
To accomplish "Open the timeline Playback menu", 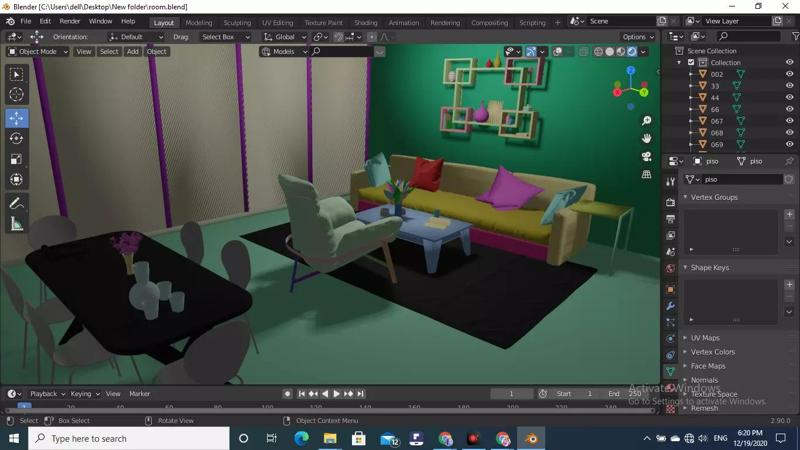I will point(47,394).
